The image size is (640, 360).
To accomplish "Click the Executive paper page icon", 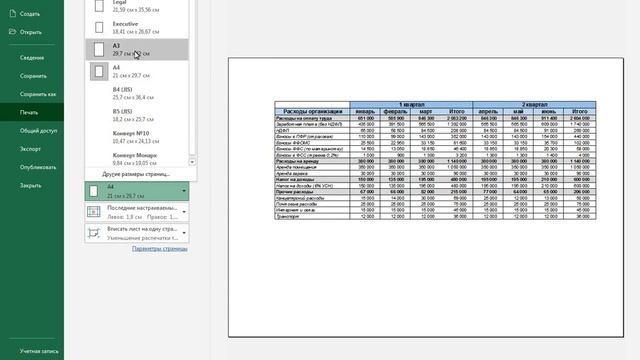I will click(99, 27).
